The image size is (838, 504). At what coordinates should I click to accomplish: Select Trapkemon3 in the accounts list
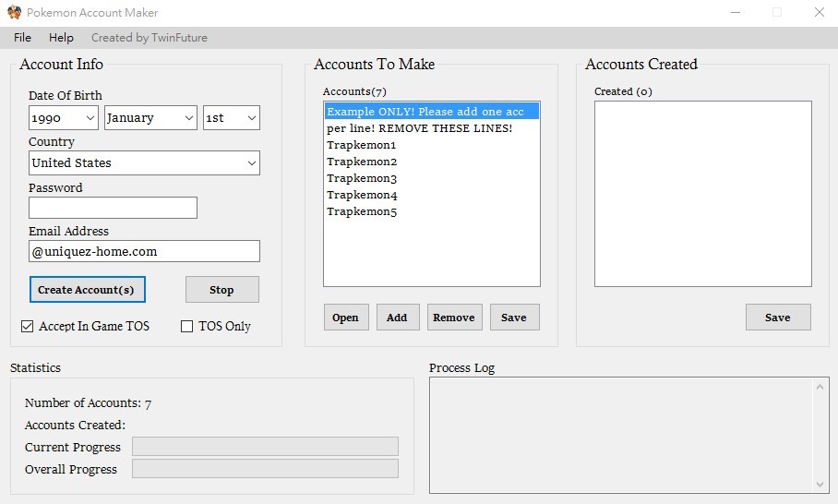[362, 178]
